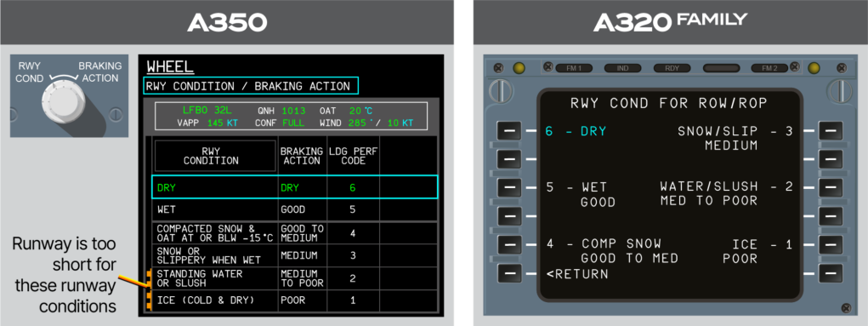
Task: Click the 'RWY CONDITION / BRAKING ACTION' title box
Action: (x=251, y=86)
